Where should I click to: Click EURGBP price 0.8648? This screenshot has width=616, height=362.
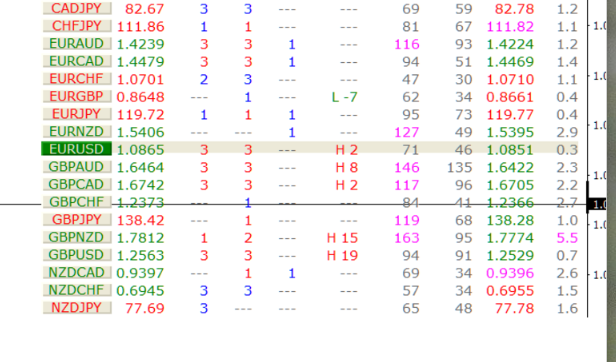click(141, 97)
